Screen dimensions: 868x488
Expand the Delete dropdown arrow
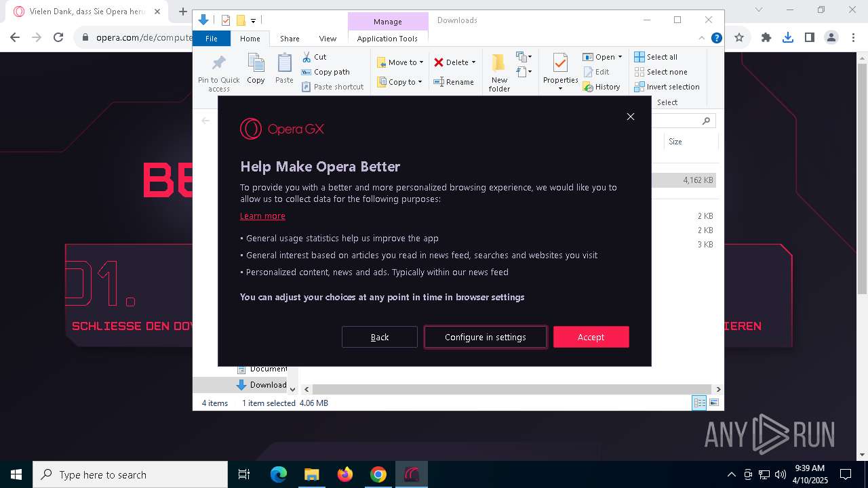pyautogui.click(x=473, y=62)
